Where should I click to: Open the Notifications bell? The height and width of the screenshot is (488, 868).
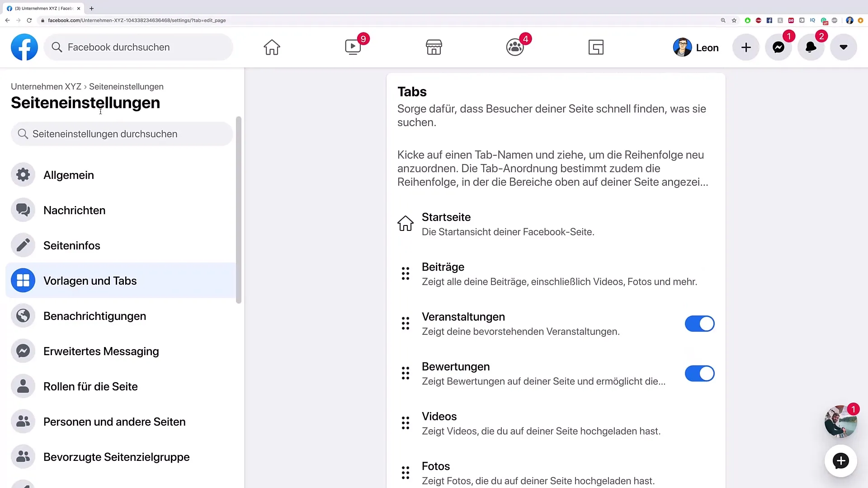click(x=811, y=47)
